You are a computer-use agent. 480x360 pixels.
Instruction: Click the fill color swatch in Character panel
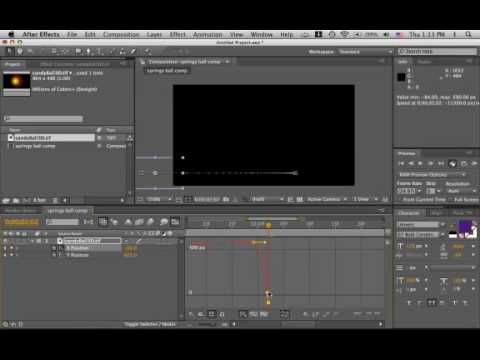pyautogui.click(x=465, y=226)
